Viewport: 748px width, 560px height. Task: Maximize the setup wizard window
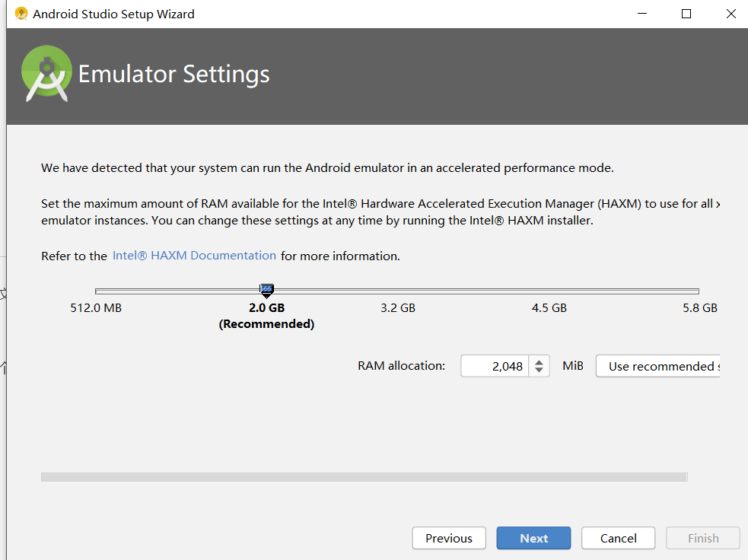[x=686, y=14]
